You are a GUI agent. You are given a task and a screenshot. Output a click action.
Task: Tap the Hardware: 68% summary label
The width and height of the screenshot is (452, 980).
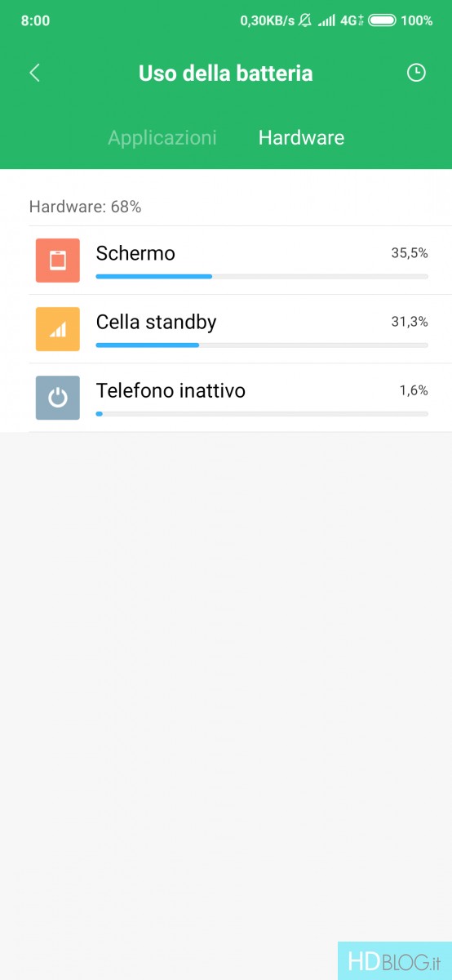pos(86,207)
